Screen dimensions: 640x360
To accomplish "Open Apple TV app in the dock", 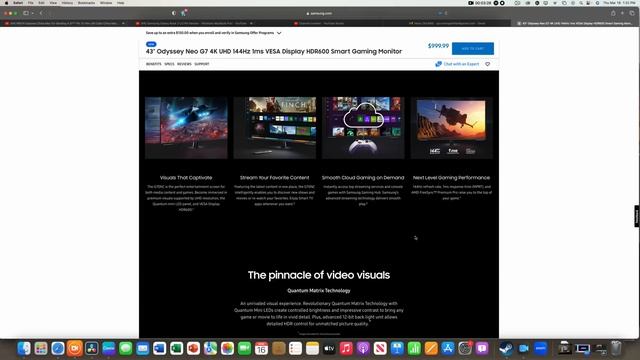I will coord(329,348).
